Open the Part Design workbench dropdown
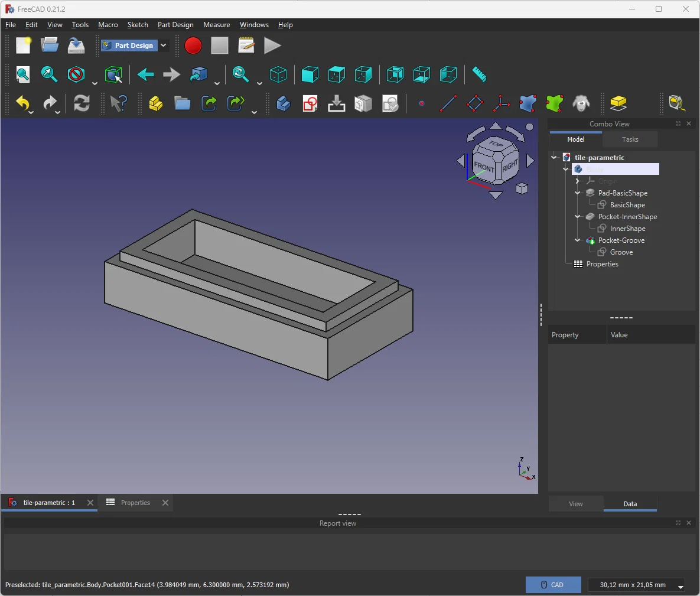 click(x=164, y=45)
